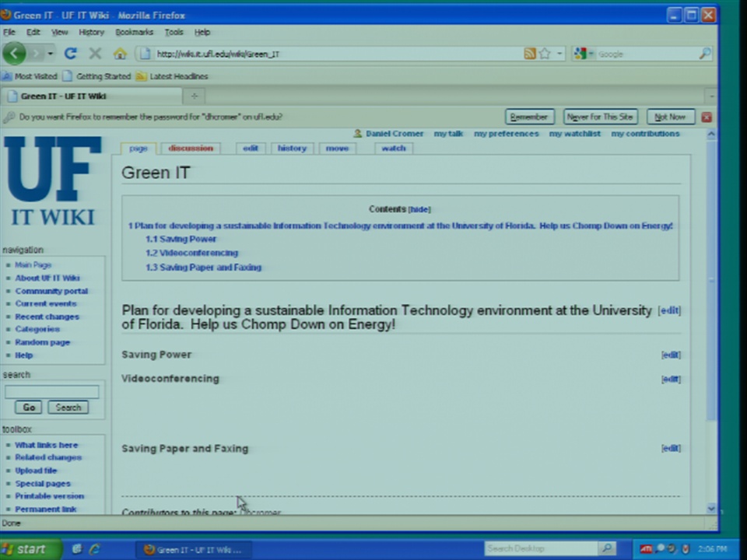Click the red ATI tray icon

point(646,549)
